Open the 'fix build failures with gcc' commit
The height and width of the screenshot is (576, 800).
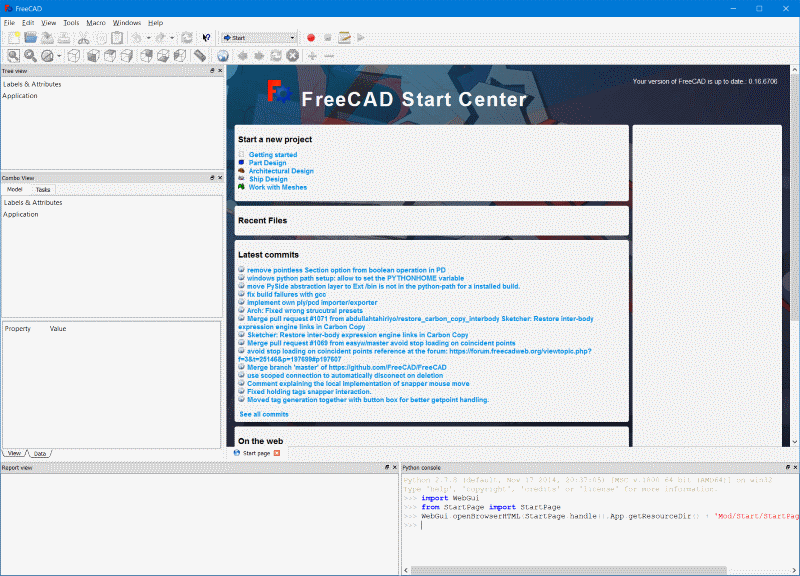pyautogui.click(x=287, y=294)
